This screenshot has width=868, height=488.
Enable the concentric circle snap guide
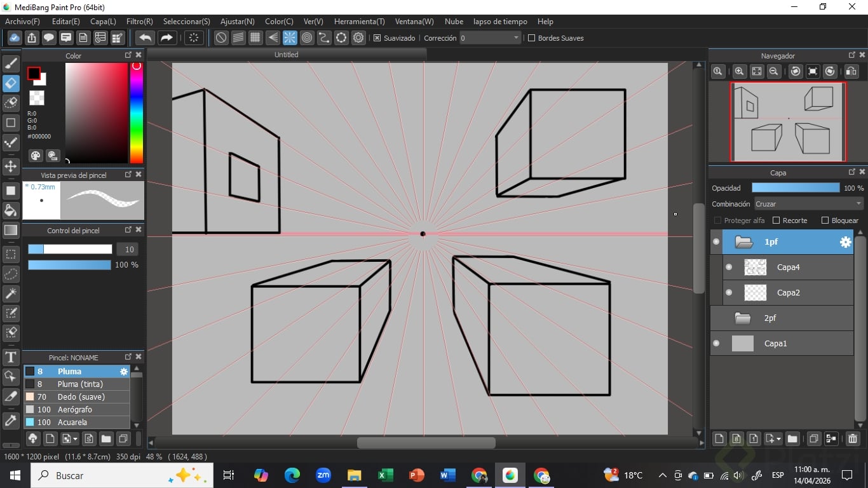pyautogui.click(x=307, y=37)
